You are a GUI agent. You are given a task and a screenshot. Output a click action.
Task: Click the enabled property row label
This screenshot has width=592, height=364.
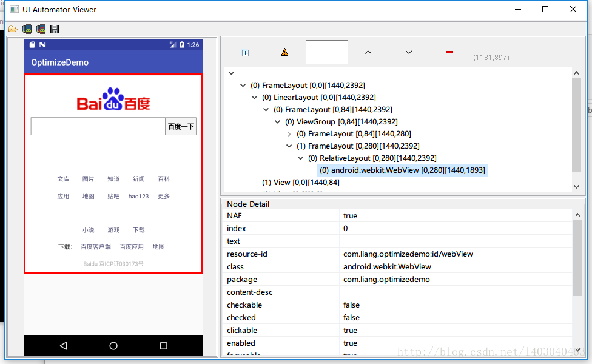241,343
